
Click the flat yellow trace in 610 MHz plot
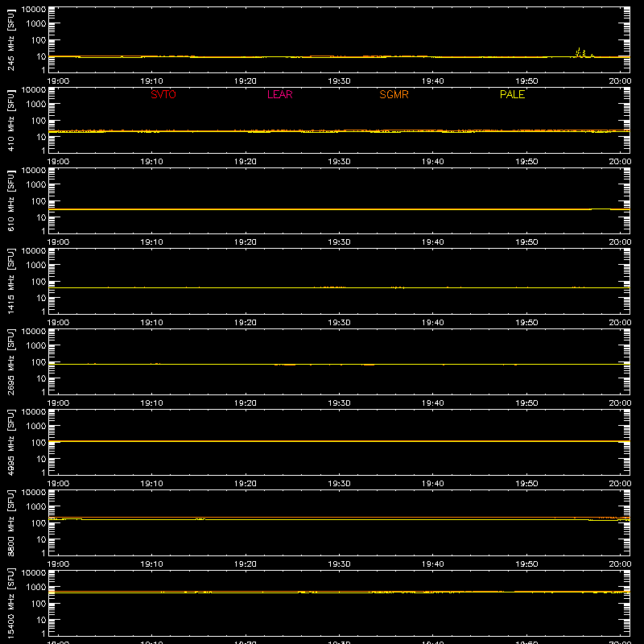[x=339, y=209]
